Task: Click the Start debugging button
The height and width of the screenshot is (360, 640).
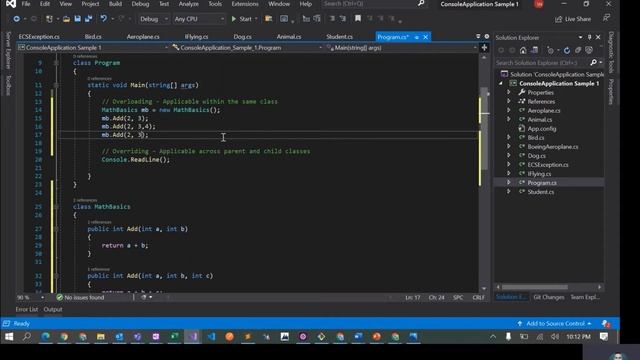Action: pyautogui.click(x=242, y=19)
